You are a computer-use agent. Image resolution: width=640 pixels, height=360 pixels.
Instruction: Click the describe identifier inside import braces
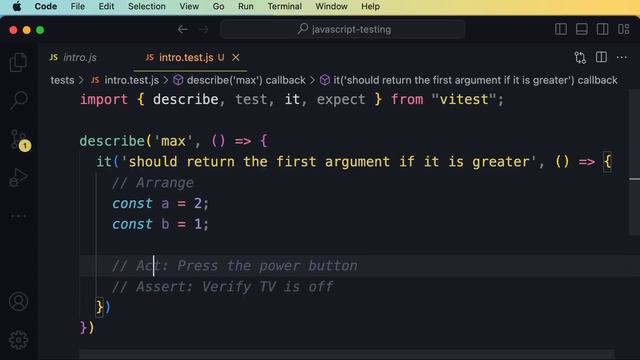(x=186, y=99)
